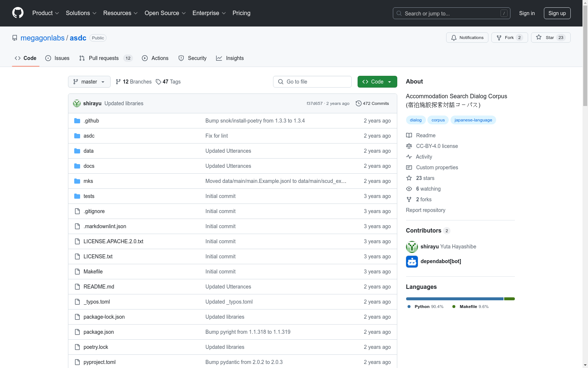Click the poetry.lock file icon
The image size is (588, 368).
[77, 347]
